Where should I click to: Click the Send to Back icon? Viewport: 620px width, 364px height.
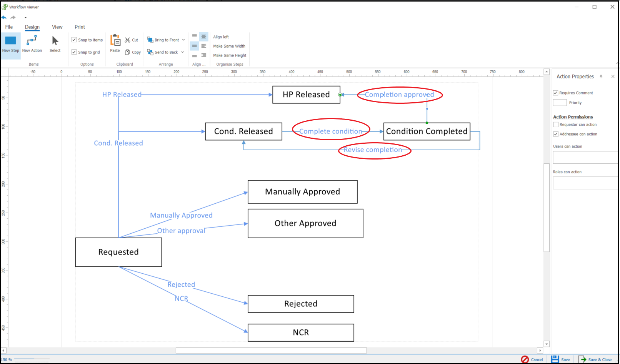150,52
